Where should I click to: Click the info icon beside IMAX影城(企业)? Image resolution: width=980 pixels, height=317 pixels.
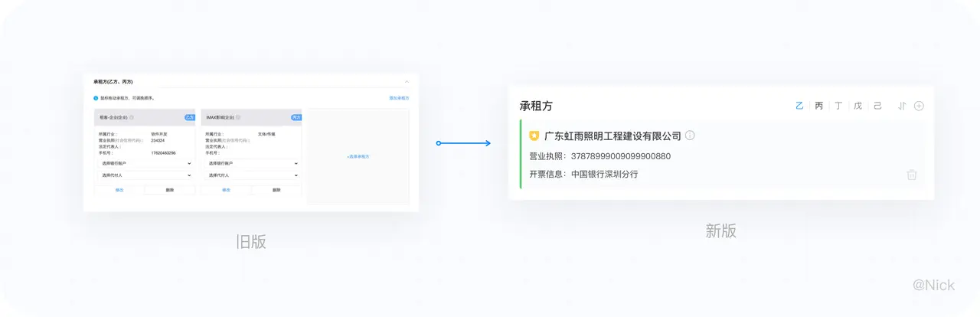tap(238, 117)
